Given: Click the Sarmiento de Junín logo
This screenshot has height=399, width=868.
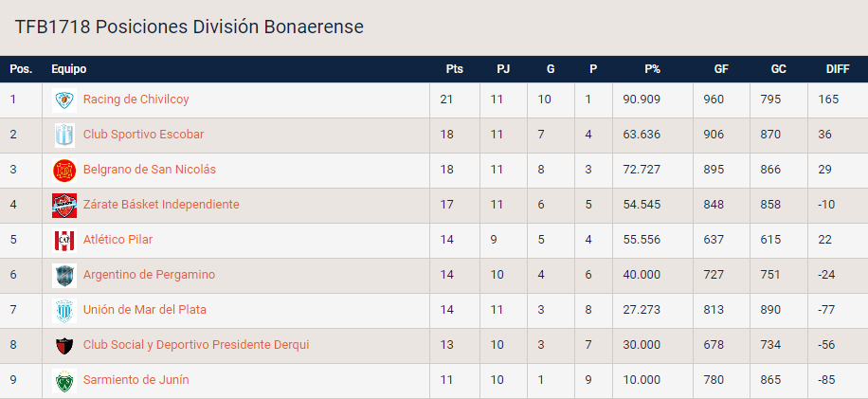Looking at the screenshot, I should click(x=64, y=380).
